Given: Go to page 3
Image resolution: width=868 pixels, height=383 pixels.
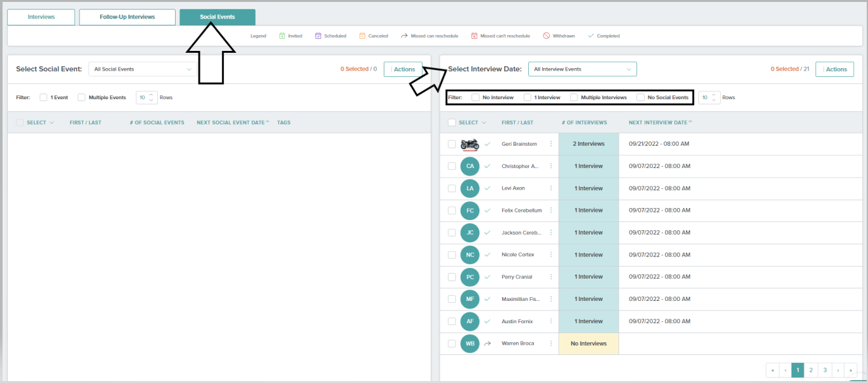Looking at the screenshot, I should [824, 370].
